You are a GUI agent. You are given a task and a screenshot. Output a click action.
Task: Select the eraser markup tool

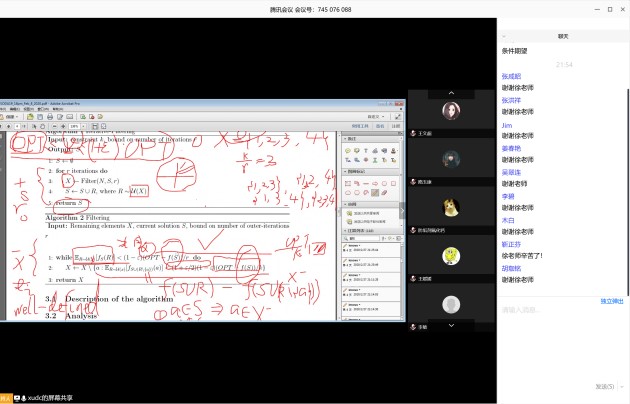pos(384,193)
